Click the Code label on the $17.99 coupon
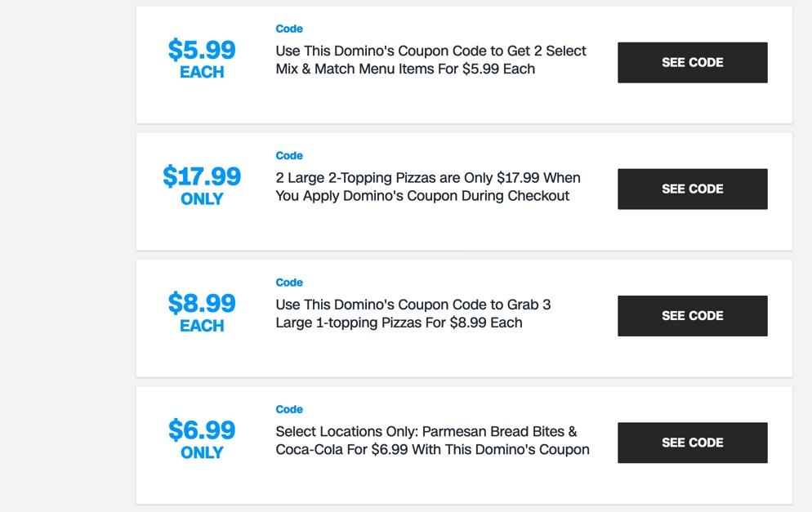This screenshot has width=812, height=512. (x=289, y=155)
